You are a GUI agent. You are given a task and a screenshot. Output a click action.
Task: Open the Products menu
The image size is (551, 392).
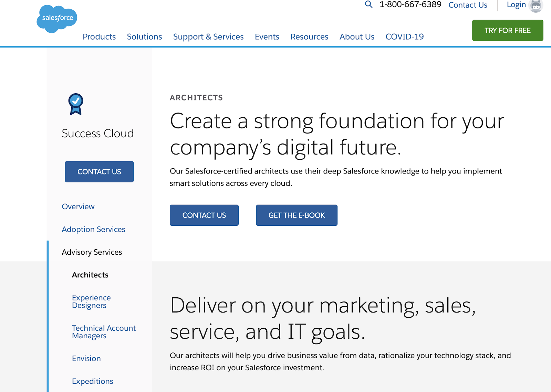tap(99, 37)
